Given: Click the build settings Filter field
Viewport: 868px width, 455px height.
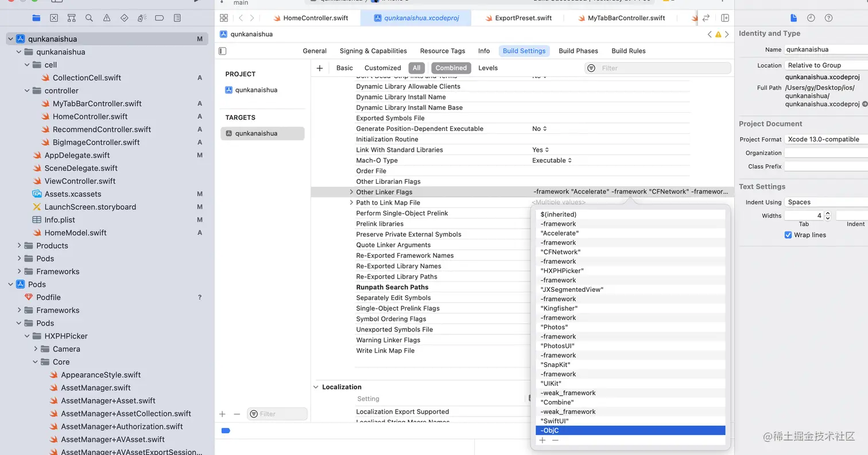Looking at the screenshot, I should [658, 68].
